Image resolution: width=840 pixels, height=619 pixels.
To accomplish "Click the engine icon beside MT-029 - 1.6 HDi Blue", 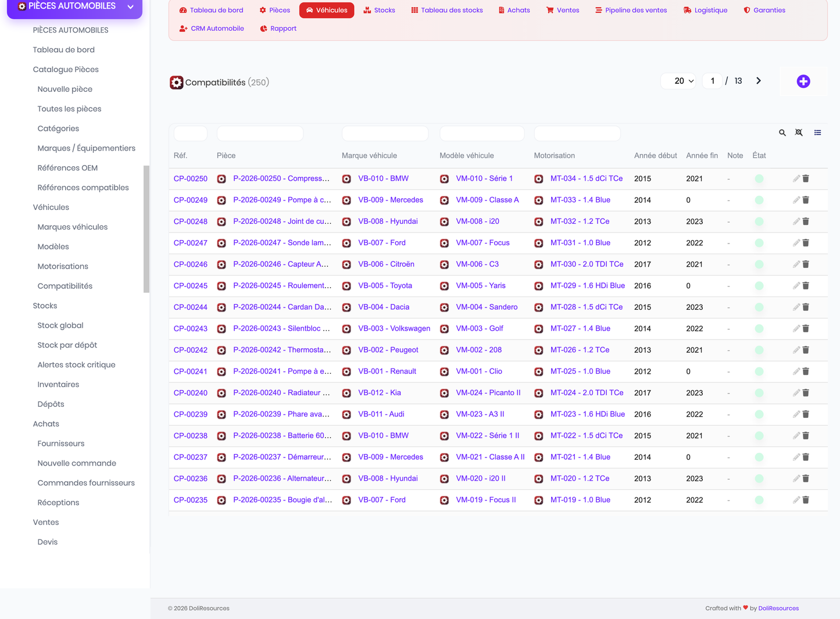I will (539, 286).
